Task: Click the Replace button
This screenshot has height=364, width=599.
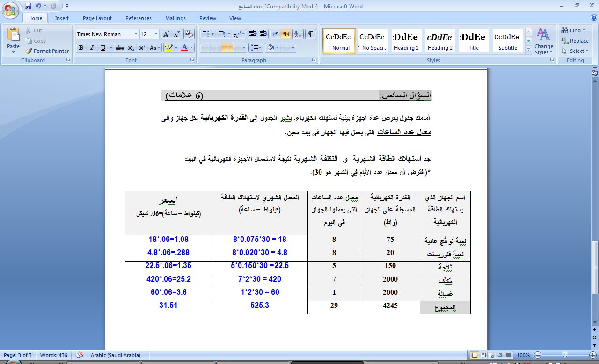Action: 575,41
